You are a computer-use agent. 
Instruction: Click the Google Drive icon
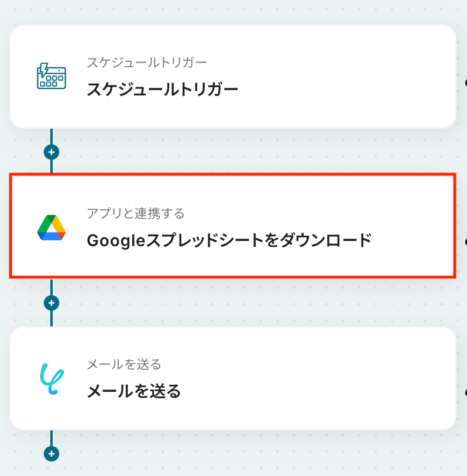[51, 227]
